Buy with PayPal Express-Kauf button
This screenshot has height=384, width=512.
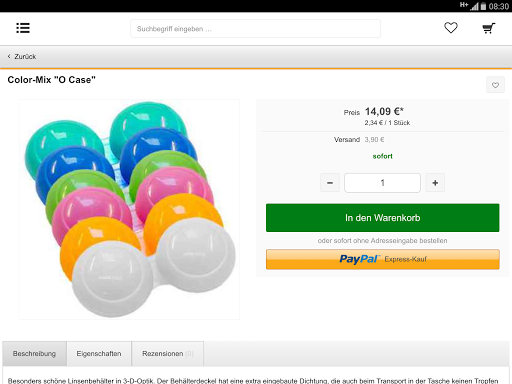click(x=383, y=259)
